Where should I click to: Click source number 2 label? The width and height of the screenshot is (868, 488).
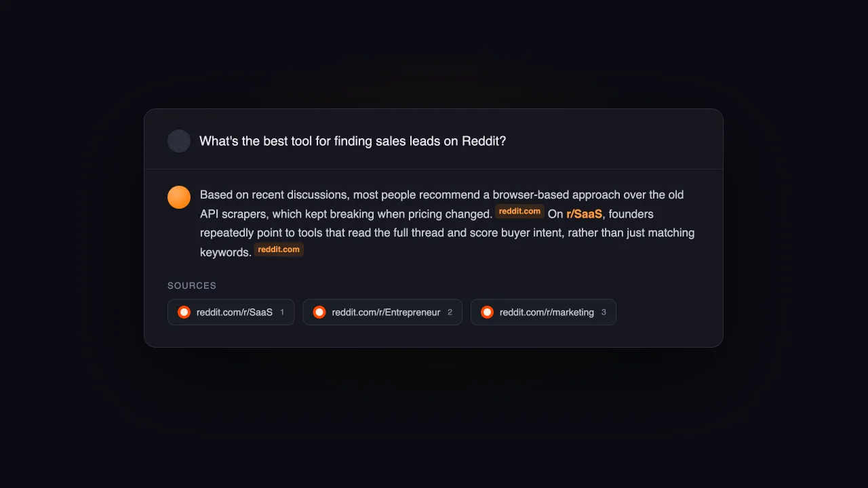tap(450, 312)
